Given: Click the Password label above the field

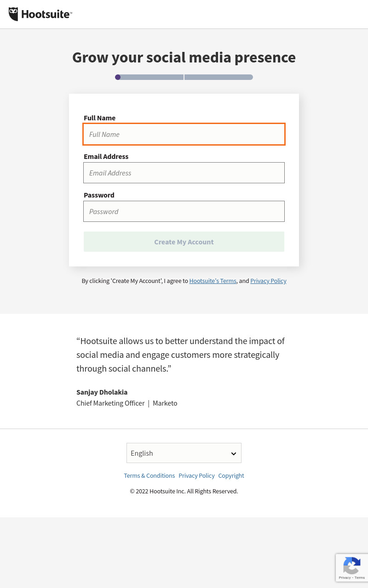Looking at the screenshot, I should coord(99,195).
